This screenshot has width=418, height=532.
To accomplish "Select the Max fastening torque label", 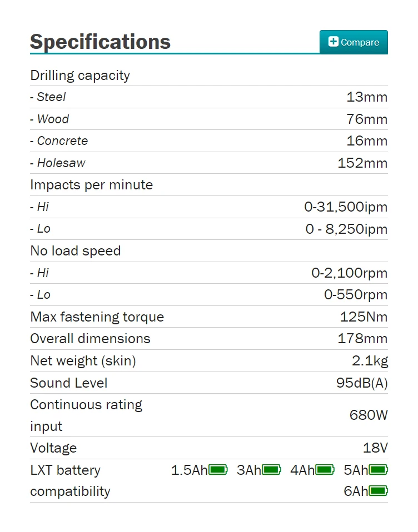I will (x=97, y=317).
